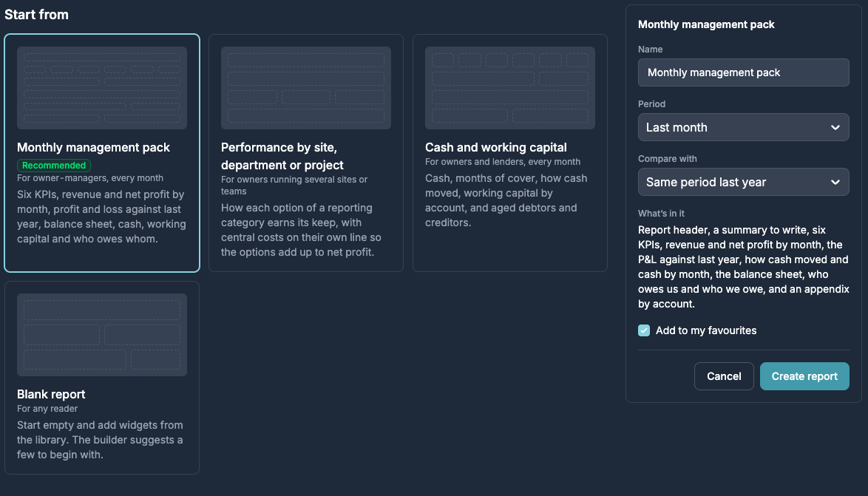Select the Blank report template card

(102, 378)
